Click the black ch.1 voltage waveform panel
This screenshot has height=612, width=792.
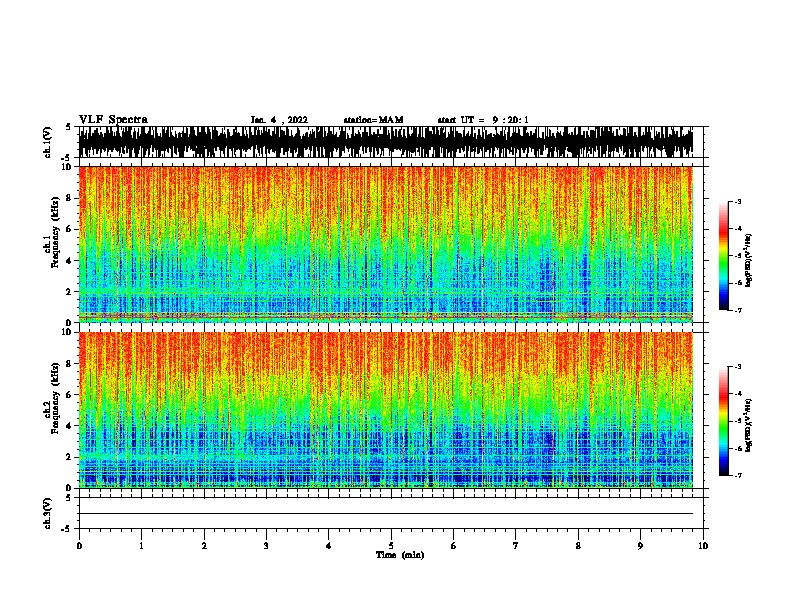pos(385,142)
